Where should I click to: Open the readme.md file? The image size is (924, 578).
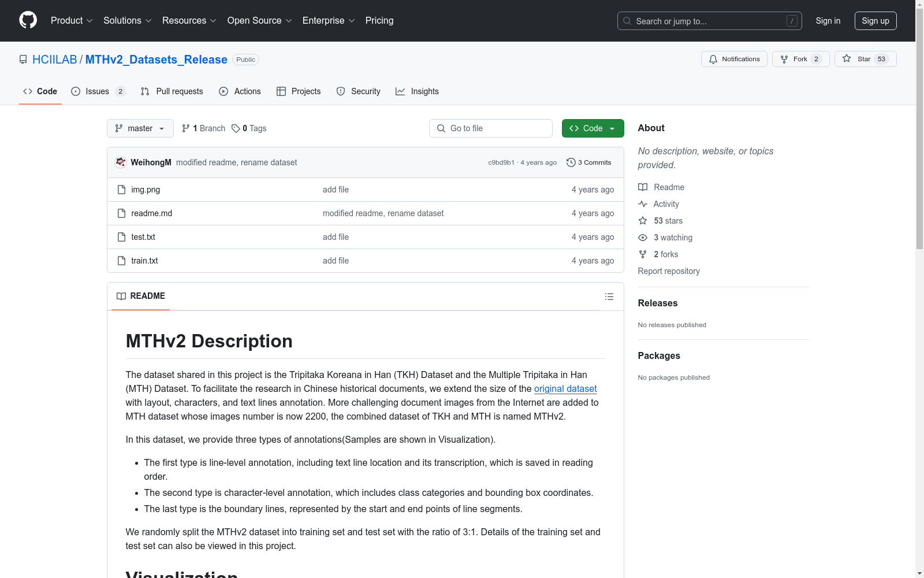(152, 213)
